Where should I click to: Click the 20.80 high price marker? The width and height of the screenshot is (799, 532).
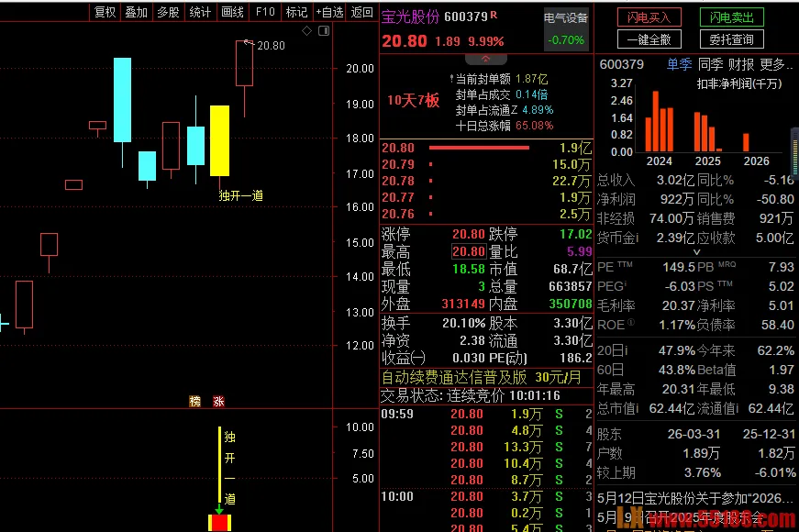click(x=271, y=46)
